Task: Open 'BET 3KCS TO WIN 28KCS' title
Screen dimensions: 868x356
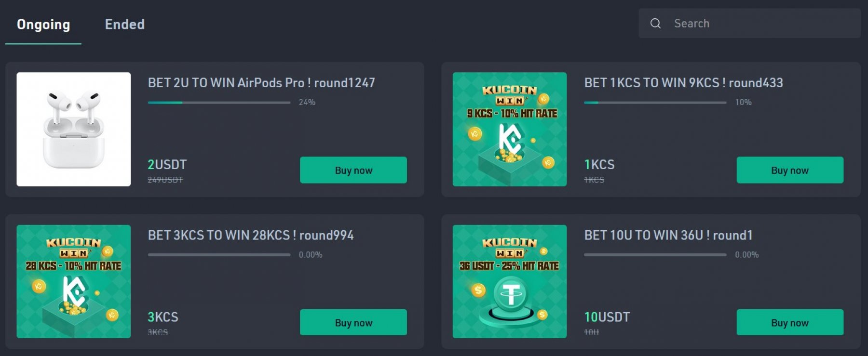Action: 250,235
